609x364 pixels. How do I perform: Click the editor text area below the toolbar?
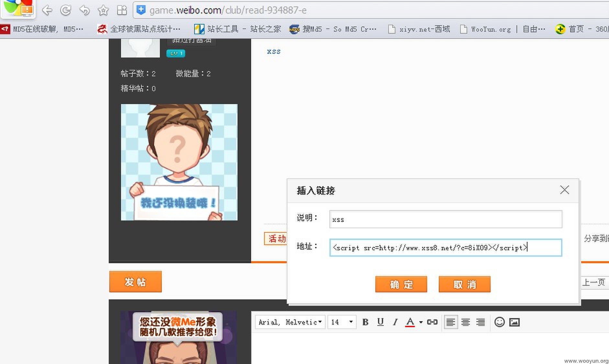(430, 348)
